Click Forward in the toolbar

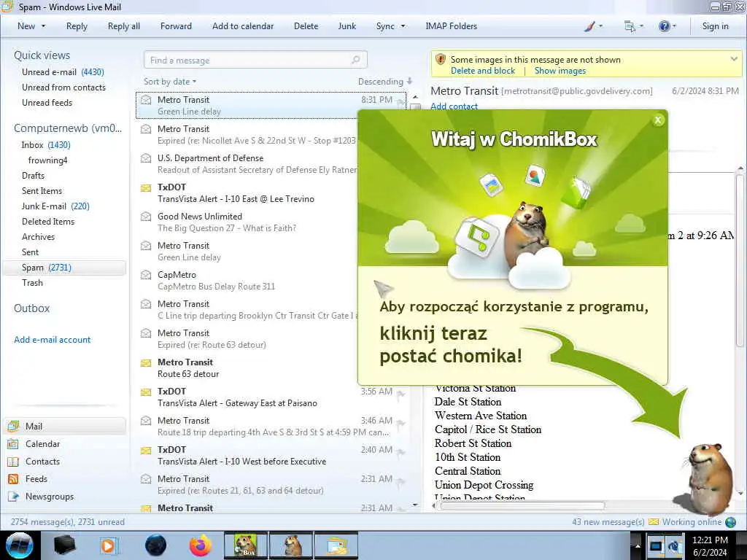(176, 26)
